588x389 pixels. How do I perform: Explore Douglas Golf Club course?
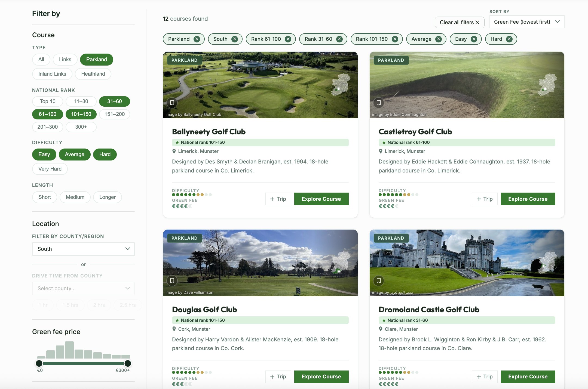[x=321, y=377]
